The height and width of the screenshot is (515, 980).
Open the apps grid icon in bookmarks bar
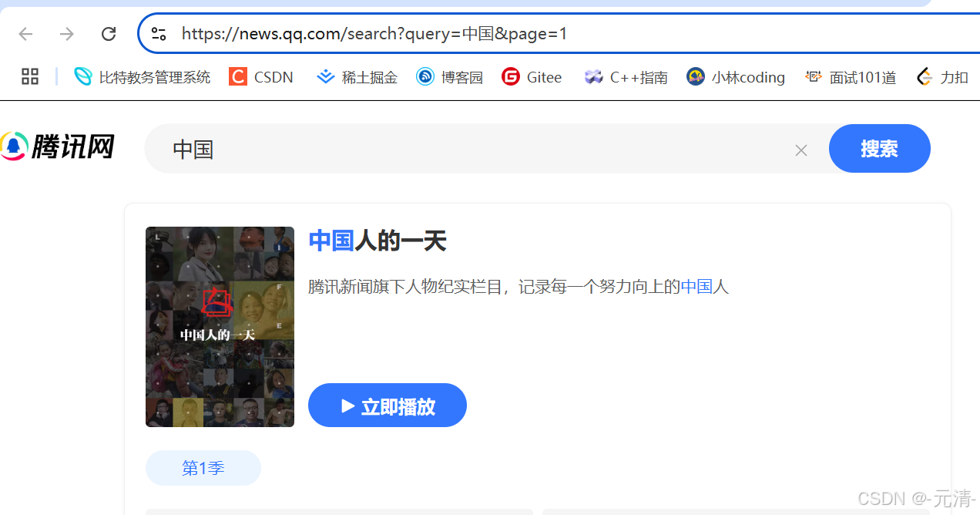(x=30, y=76)
